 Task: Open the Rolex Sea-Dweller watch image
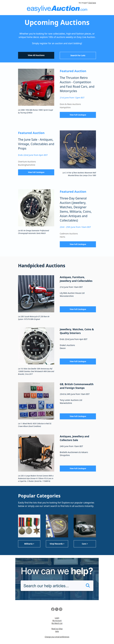(x=36, y=346)
